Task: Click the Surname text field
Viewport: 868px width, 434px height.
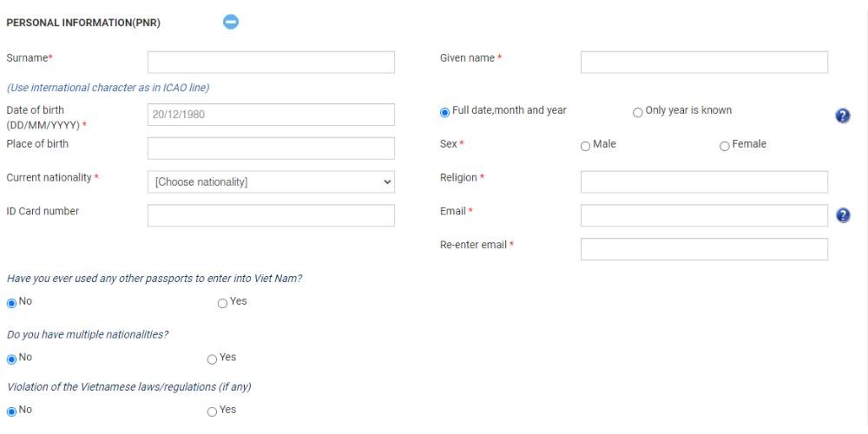Action: (271, 62)
